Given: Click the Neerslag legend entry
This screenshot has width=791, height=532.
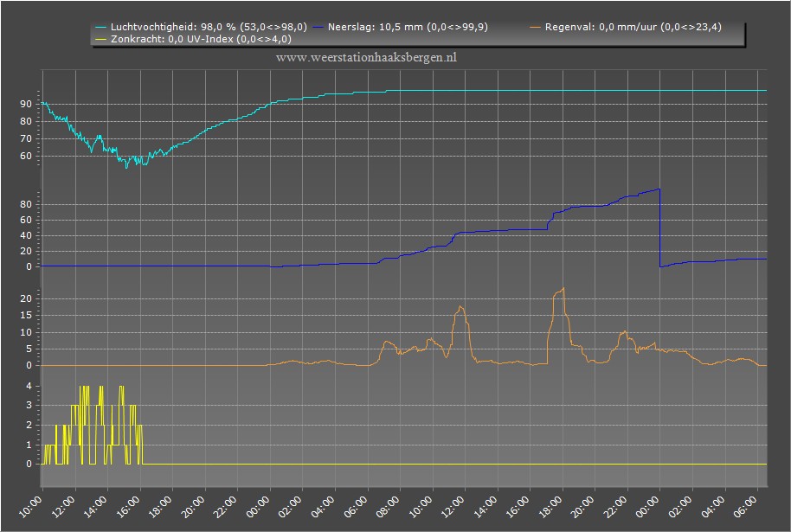Looking at the screenshot, I should (x=401, y=27).
